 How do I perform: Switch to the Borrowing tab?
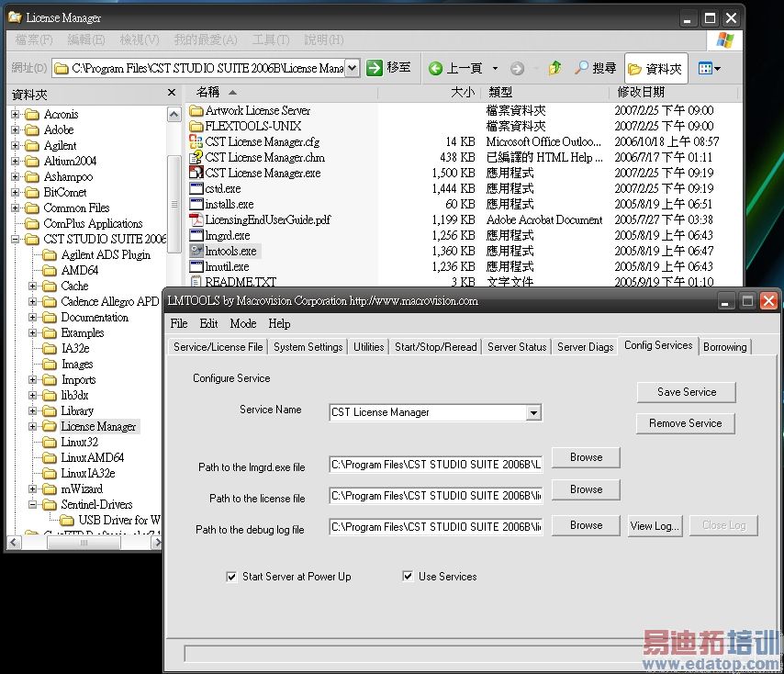tap(725, 347)
